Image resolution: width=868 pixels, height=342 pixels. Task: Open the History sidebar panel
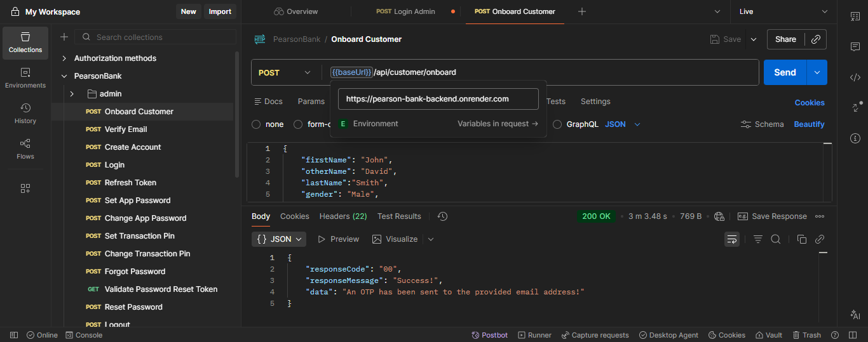click(25, 114)
